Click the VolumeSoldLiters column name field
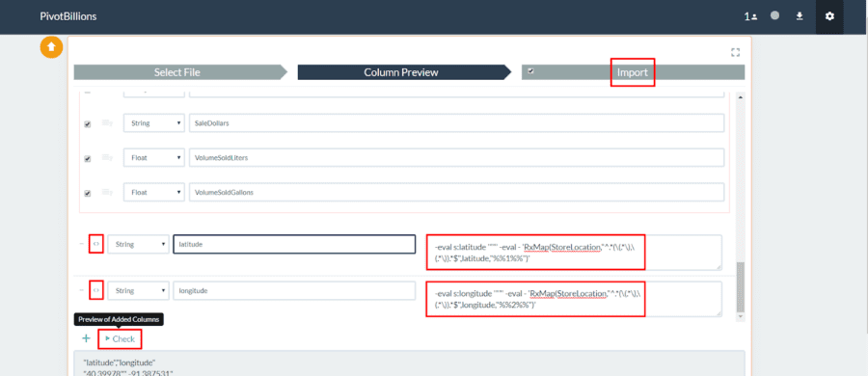 pyautogui.click(x=457, y=157)
